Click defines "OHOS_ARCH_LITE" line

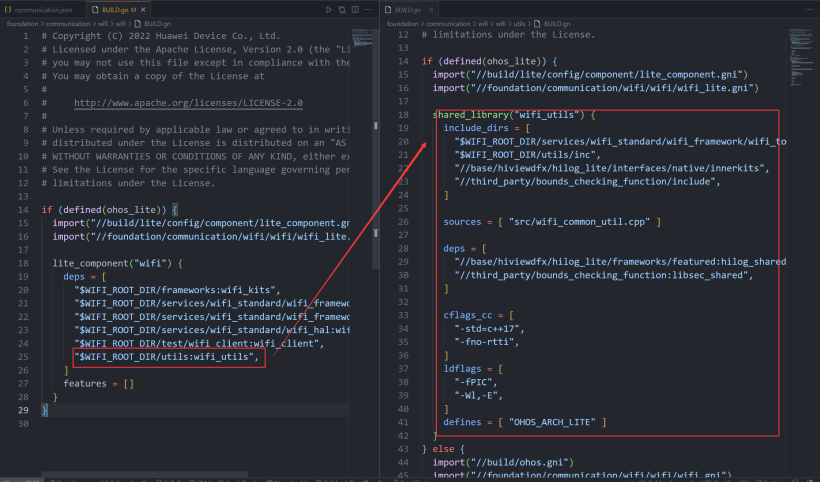point(525,422)
